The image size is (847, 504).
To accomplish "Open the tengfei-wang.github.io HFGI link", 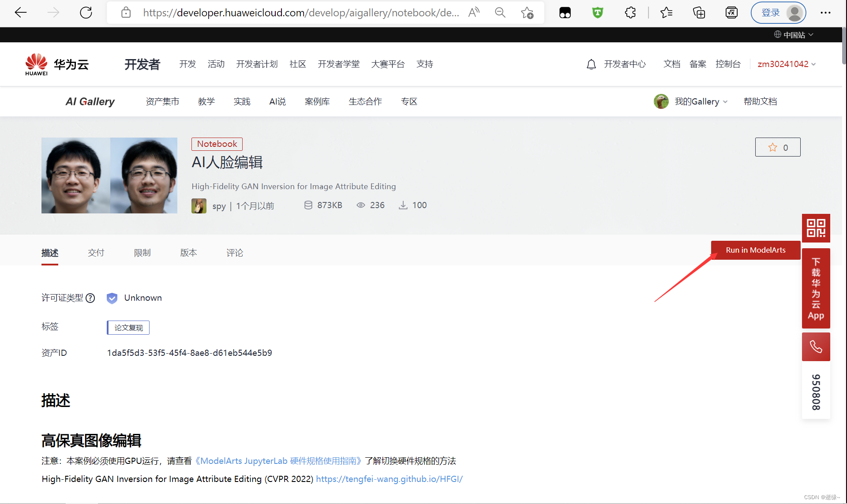I will click(x=389, y=479).
